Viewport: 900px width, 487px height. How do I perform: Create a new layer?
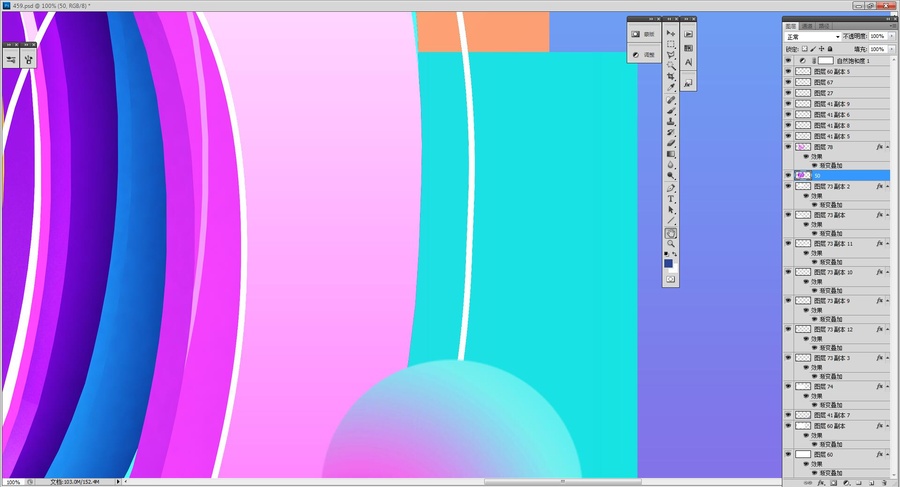[x=871, y=483]
